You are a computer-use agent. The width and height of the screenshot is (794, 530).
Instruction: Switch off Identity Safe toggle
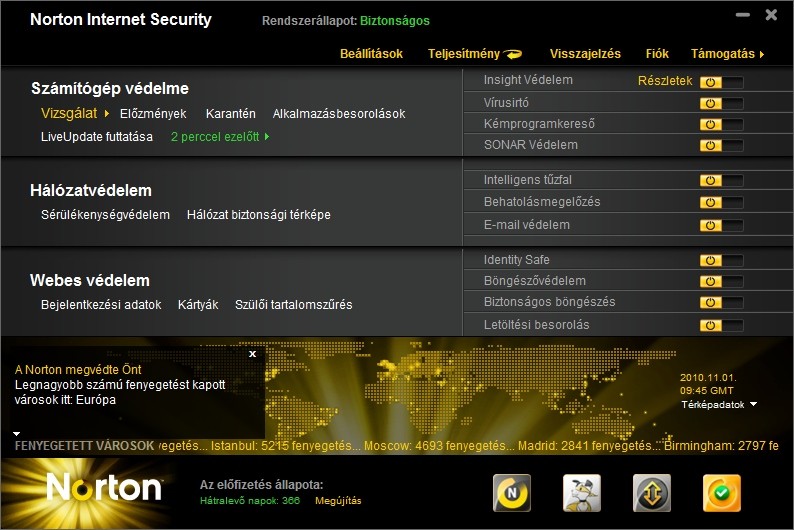(722, 260)
